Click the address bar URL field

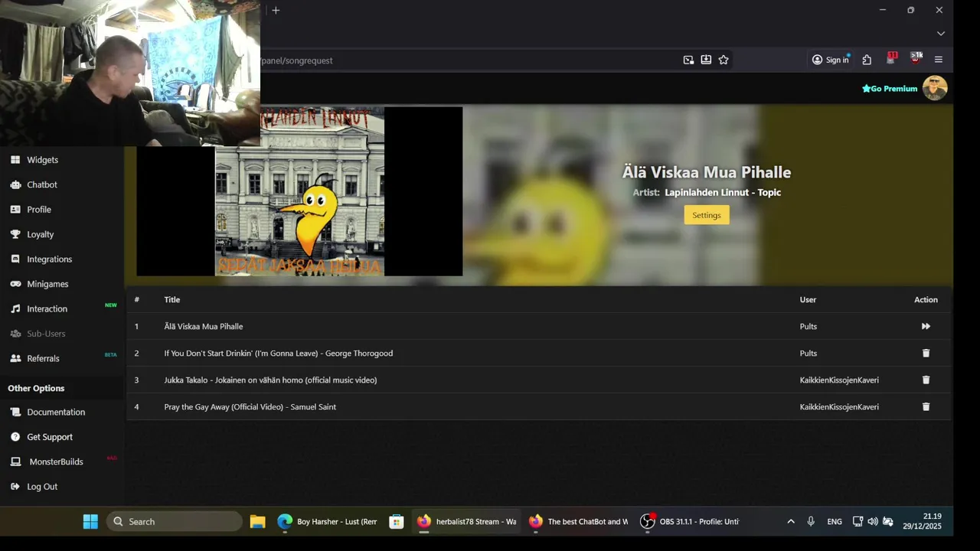pos(467,60)
